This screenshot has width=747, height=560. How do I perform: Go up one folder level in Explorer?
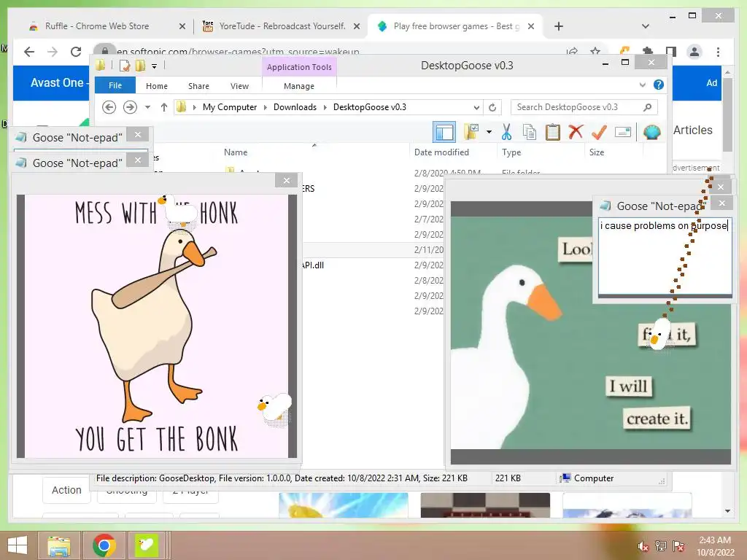click(x=164, y=107)
